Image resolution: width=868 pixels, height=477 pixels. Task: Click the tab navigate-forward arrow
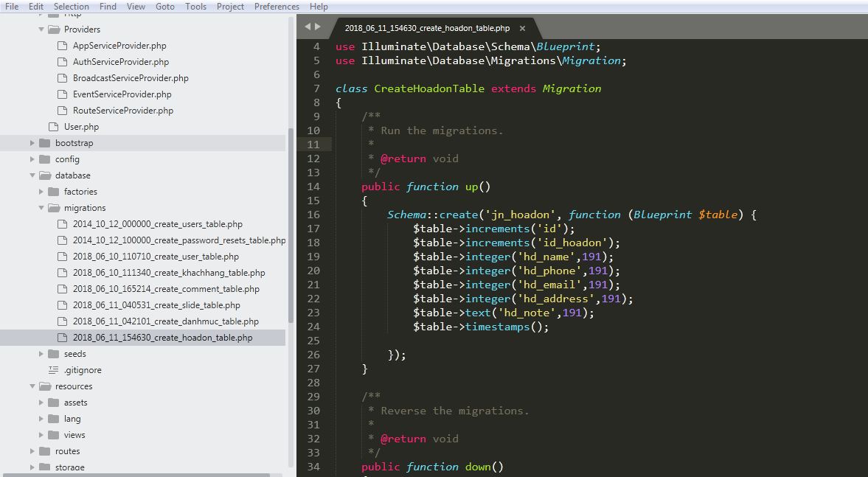tap(318, 27)
